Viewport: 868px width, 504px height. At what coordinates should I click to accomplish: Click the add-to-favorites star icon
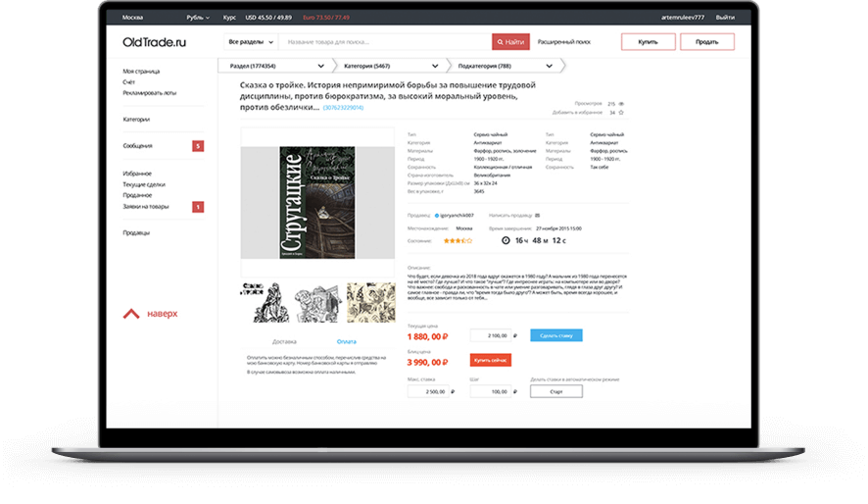[x=621, y=113]
